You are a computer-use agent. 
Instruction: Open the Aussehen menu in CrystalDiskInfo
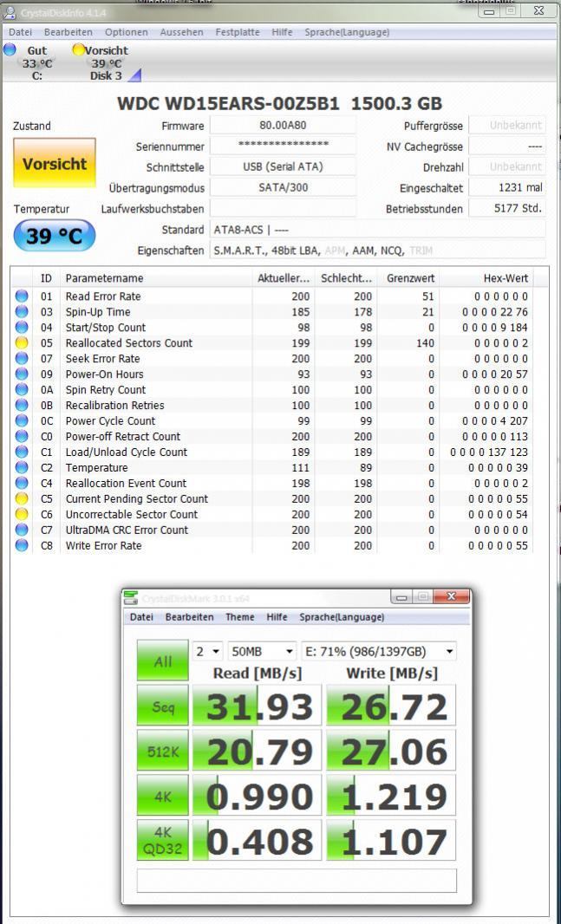(x=181, y=32)
